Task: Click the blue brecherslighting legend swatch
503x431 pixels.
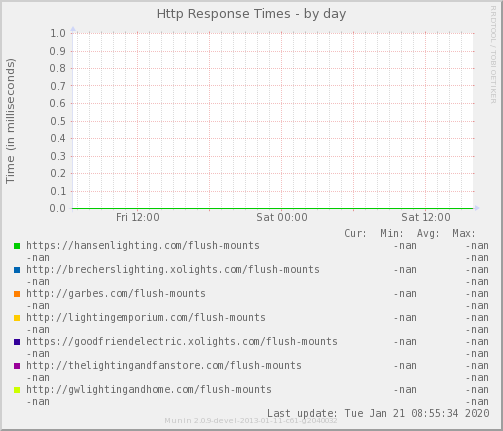Action: pyautogui.click(x=17, y=270)
